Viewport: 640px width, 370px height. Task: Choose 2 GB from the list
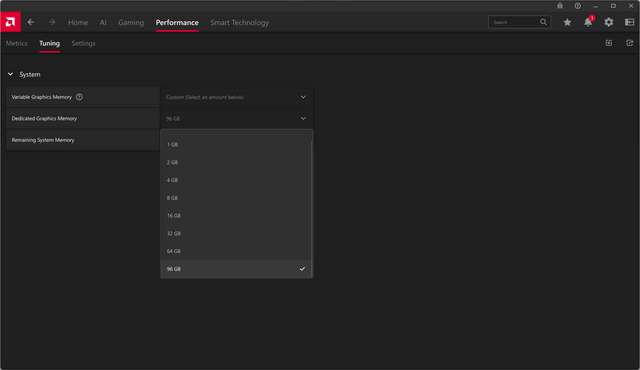[x=236, y=162]
